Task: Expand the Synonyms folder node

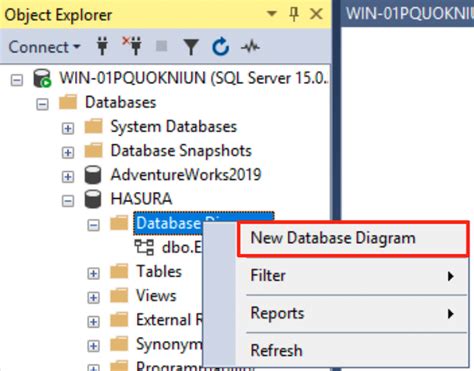Action: tap(94, 346)
